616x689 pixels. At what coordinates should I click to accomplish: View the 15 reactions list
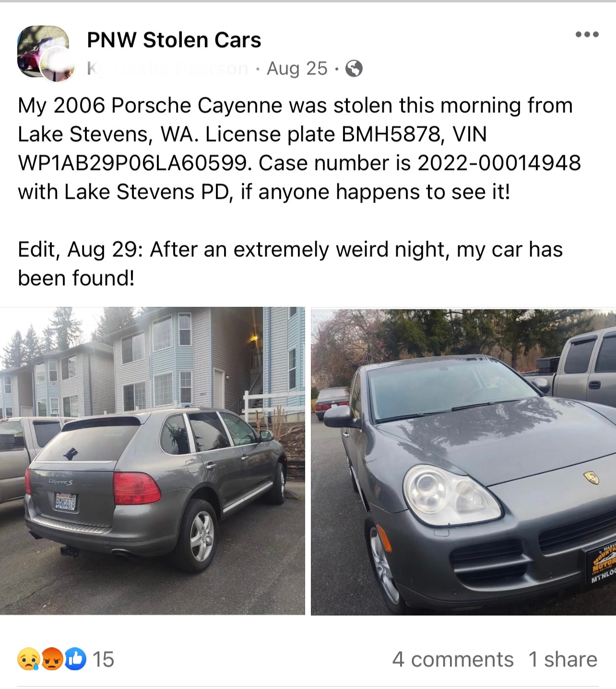(103, 659)
